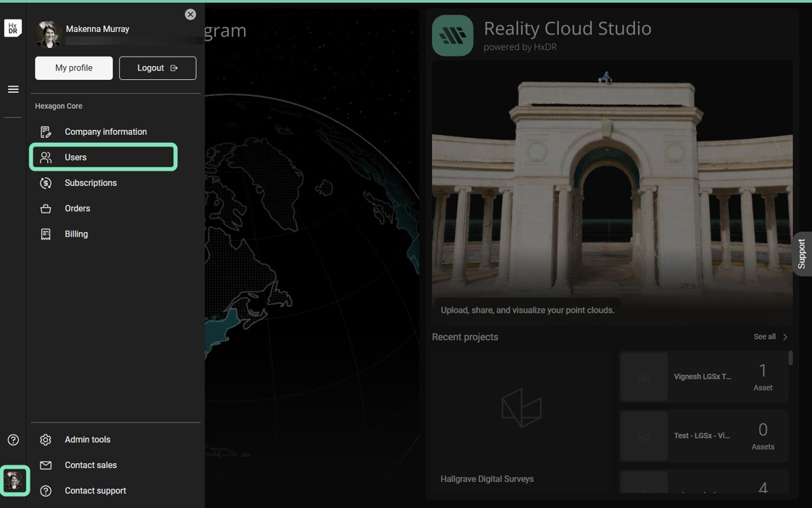Click the Subscriptions dollar icon

click(46, 183)
